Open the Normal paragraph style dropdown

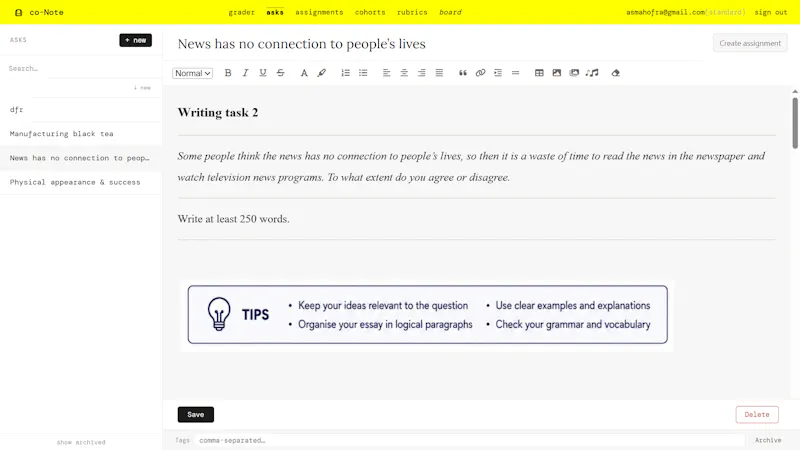coord(192,73)
